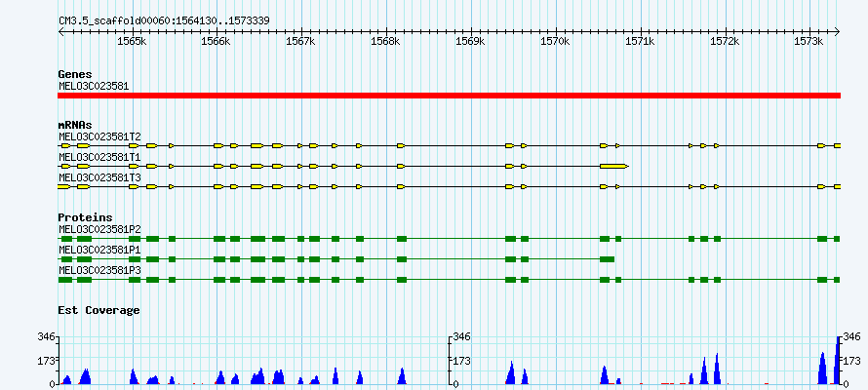Click the middle 346 coverage axis label

click(461, 336)
